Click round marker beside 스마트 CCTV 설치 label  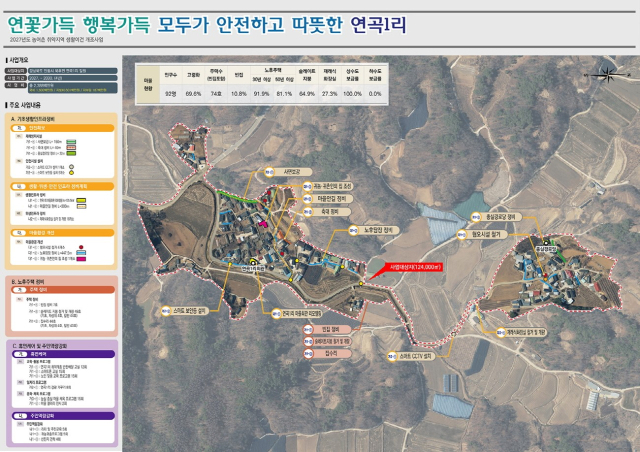tap(392, 356)
